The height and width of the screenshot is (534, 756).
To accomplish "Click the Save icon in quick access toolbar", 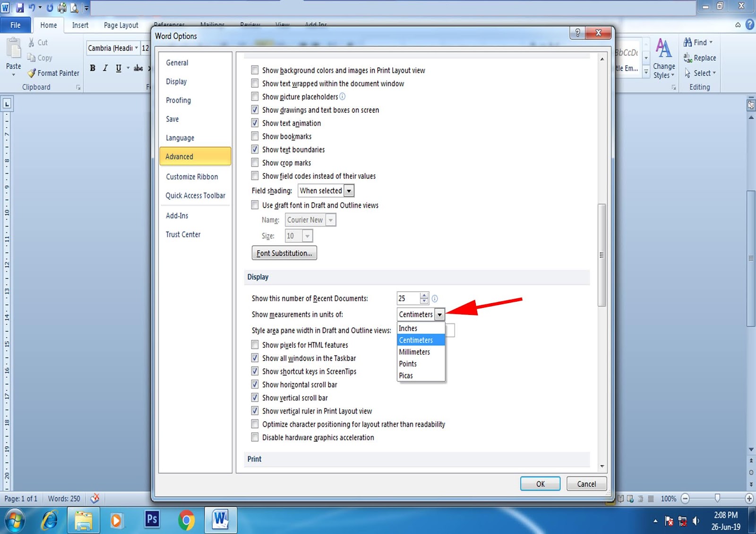I will coord(20,8).
